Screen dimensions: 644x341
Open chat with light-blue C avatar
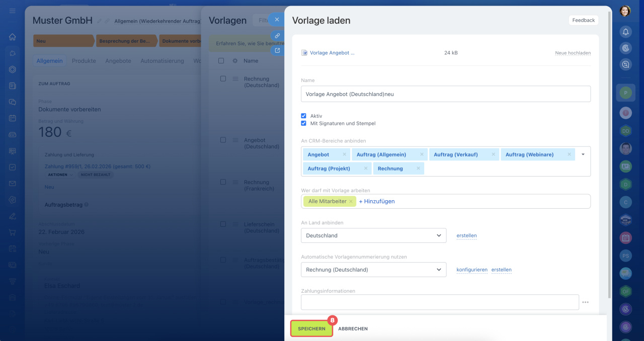(625, 202)
